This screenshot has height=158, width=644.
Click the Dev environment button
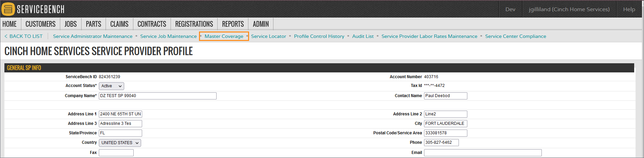[510, 9]
